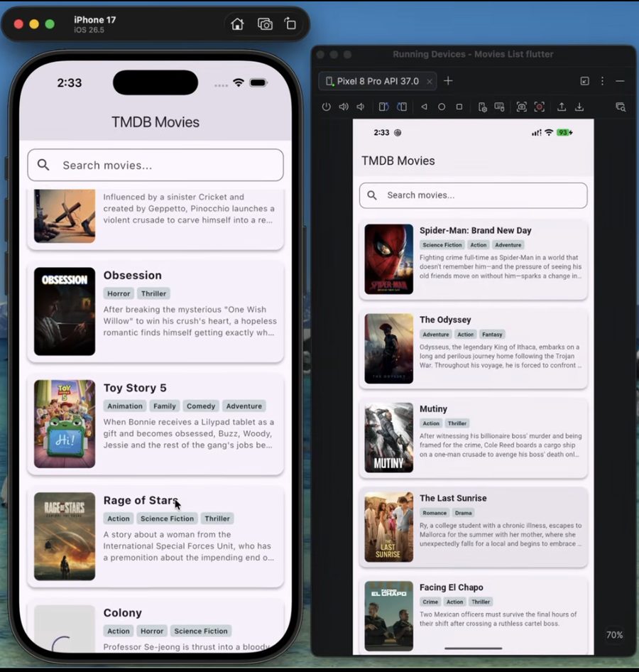Tap the Romance tag under The Last Sunrise
Image resolution: width=639 pixels, height=672 pixels.
pos(435,513)
